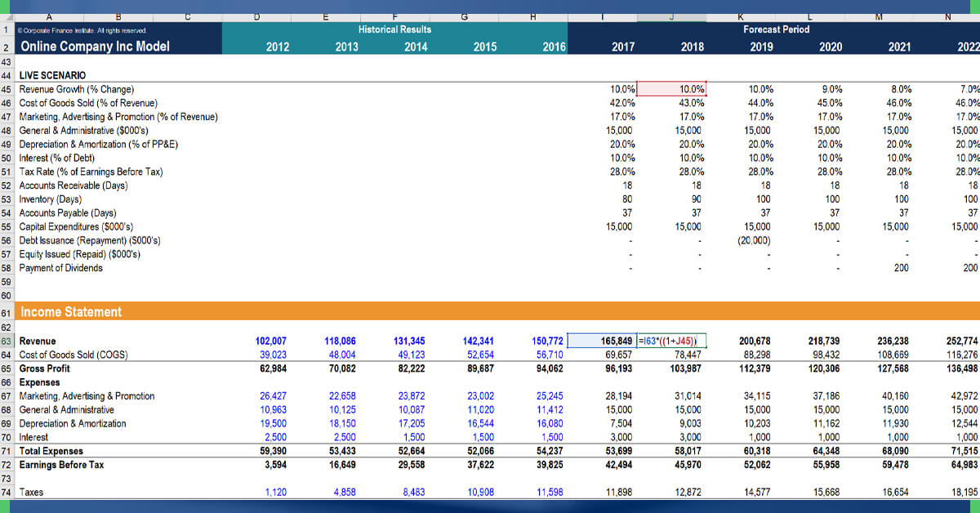
Task: Select the Depreciation & Amortization expense label
Action: pos(73,423)
